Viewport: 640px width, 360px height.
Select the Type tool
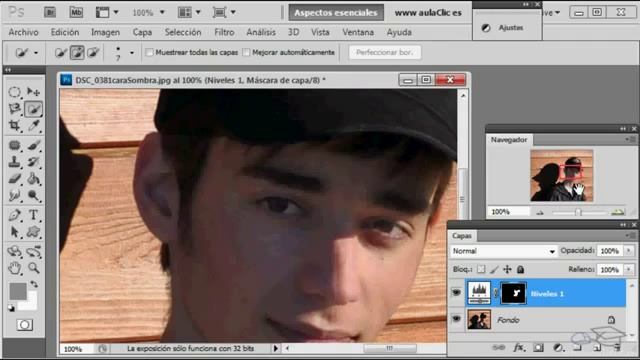[33, 215]
